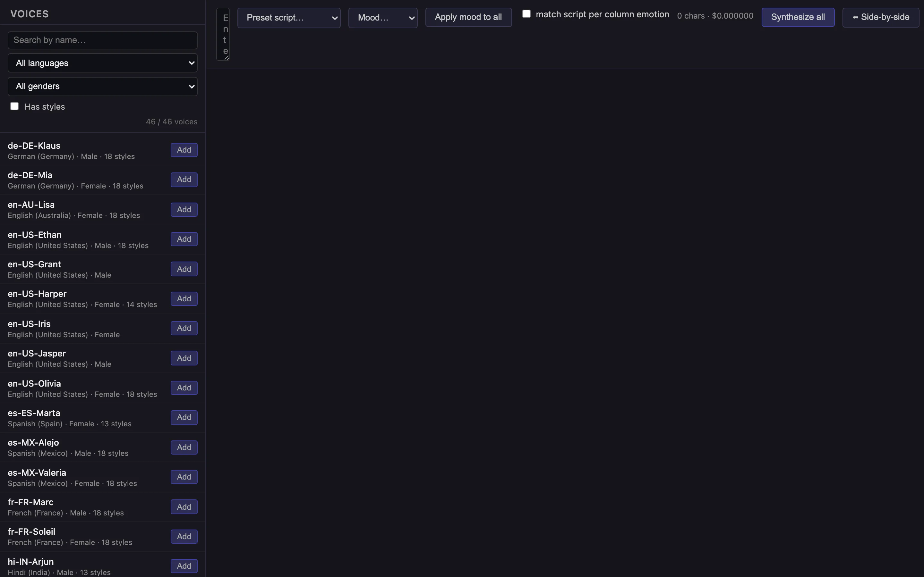Click into the script text area
This screenshot has height=577, width=924.
tap(223, 34)
